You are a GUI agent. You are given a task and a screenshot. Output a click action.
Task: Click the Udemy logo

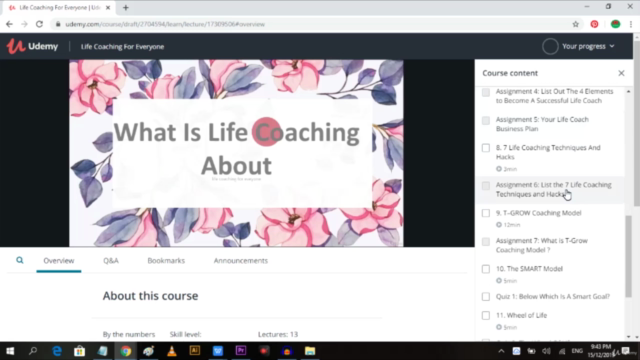[x=32, y=46]
